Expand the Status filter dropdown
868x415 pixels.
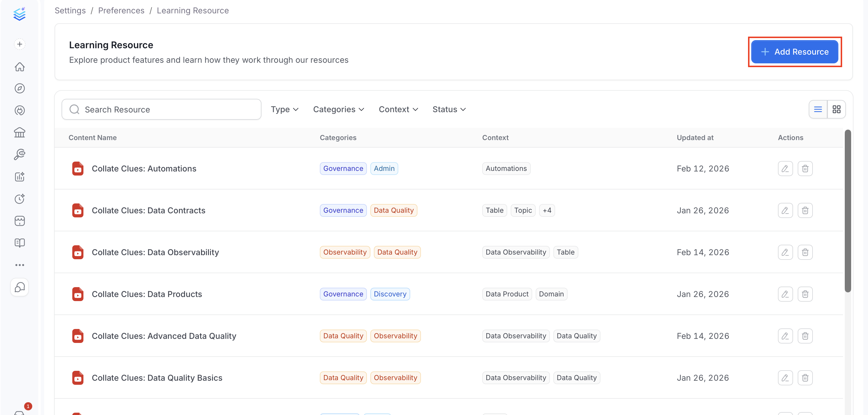coord(449,109)
